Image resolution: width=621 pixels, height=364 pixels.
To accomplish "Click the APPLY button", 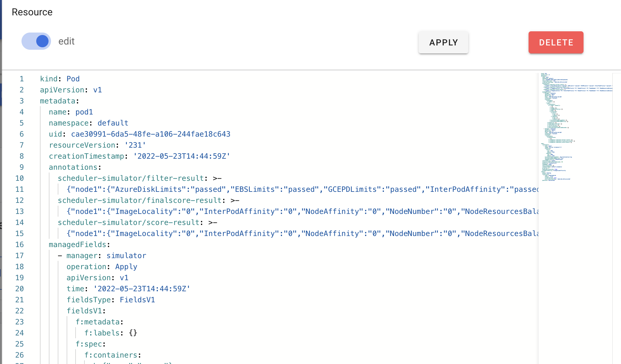I will pos(443,42).
